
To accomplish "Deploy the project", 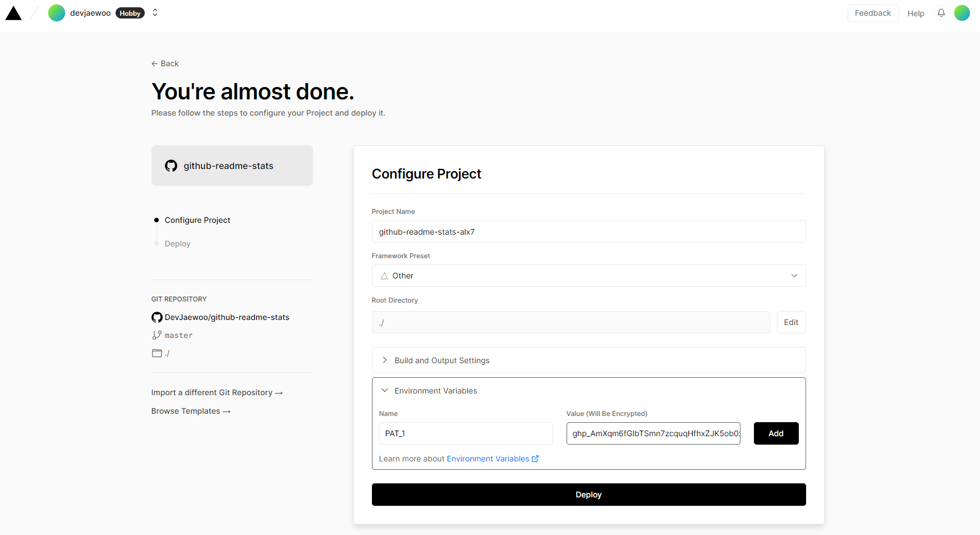I will [x=588, y=495].
